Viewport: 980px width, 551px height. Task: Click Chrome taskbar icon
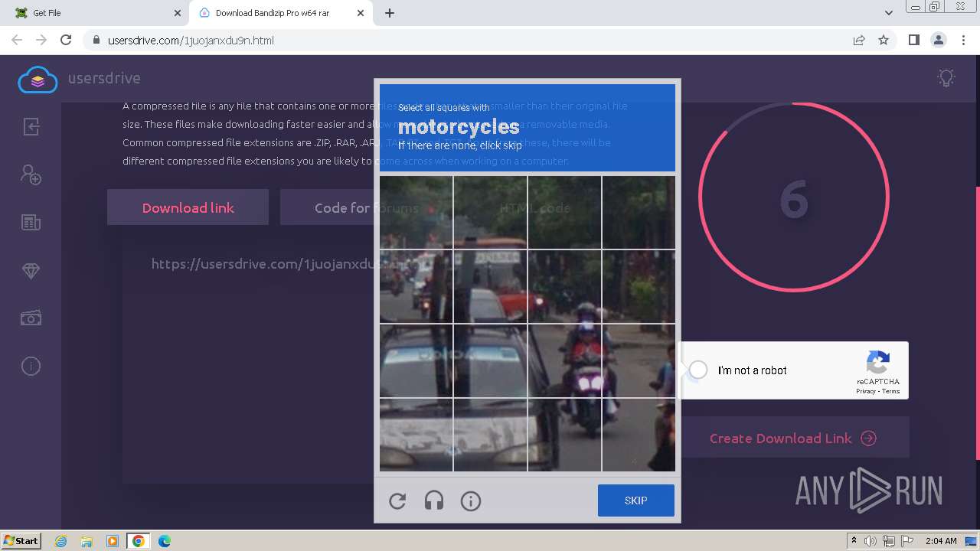point(139,541)
